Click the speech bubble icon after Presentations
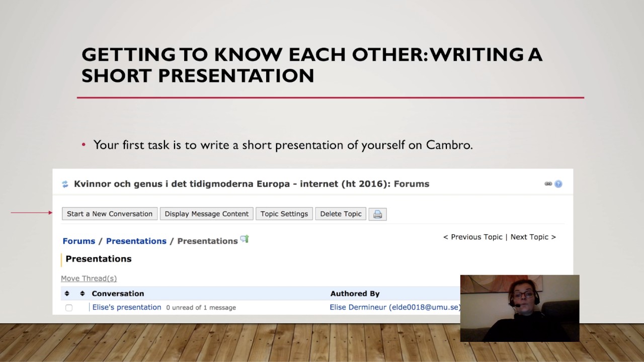Image resolution: width=644 pixels, height=362 pixels. (x=245, y=239)
